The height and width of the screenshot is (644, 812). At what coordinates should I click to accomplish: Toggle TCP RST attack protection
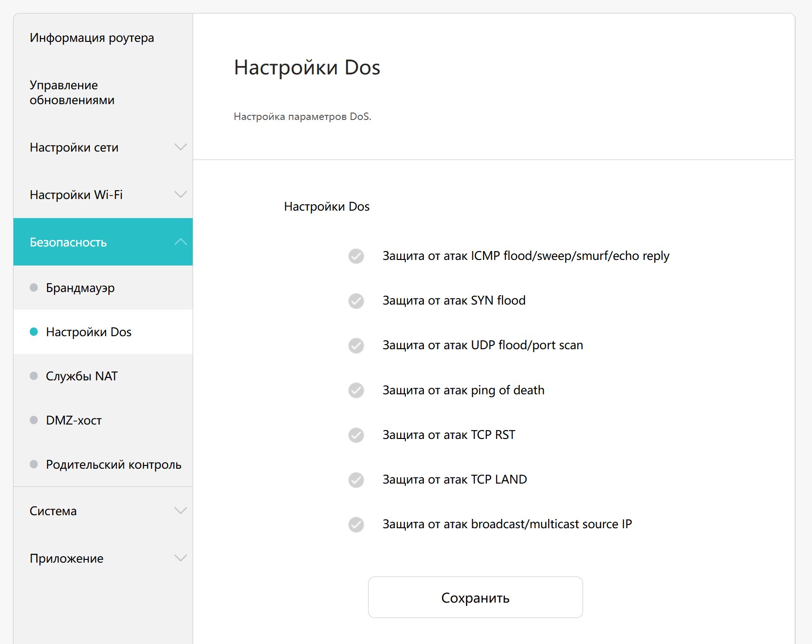tap(356, 435)
